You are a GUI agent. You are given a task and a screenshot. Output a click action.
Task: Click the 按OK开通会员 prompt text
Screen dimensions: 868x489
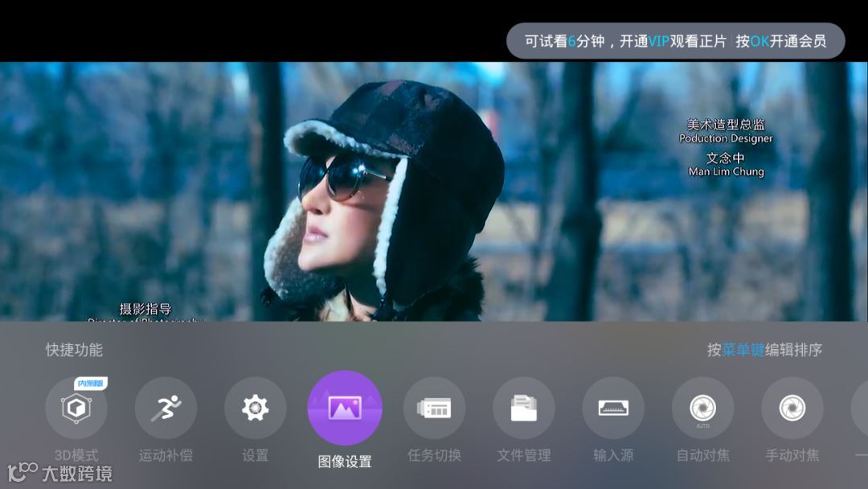(780, 41)
